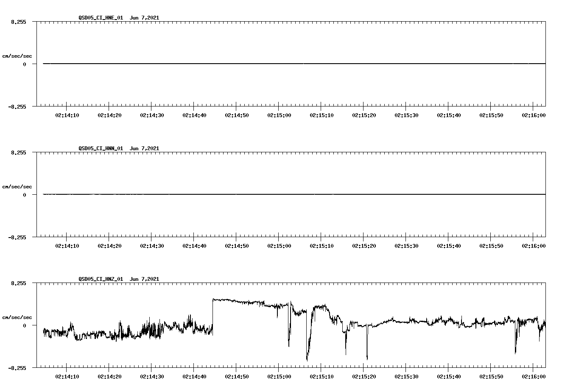
Task: Click 02:15:30 time label under HNN plot
Action: tap(406, 246)
